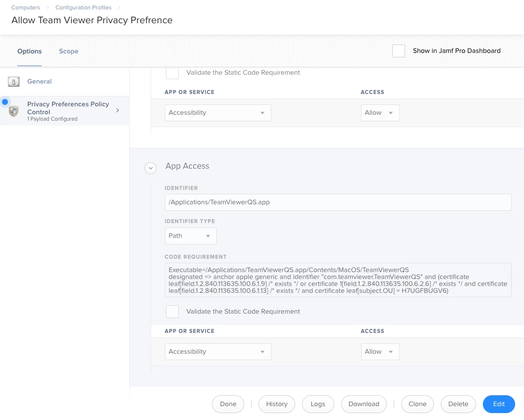This screenshot has height=420, width=524.
Task: Open the lower Accessibility service dropdown
Action: click(x=218, y=352)
